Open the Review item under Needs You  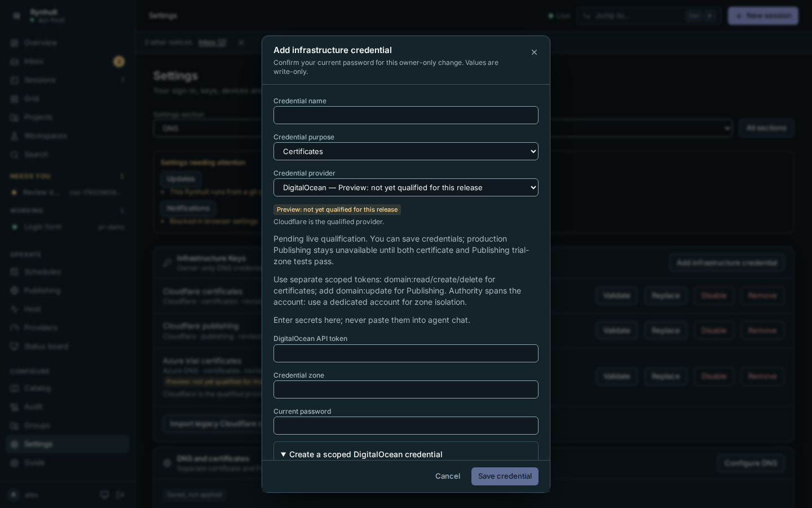[x=68, y=192]
